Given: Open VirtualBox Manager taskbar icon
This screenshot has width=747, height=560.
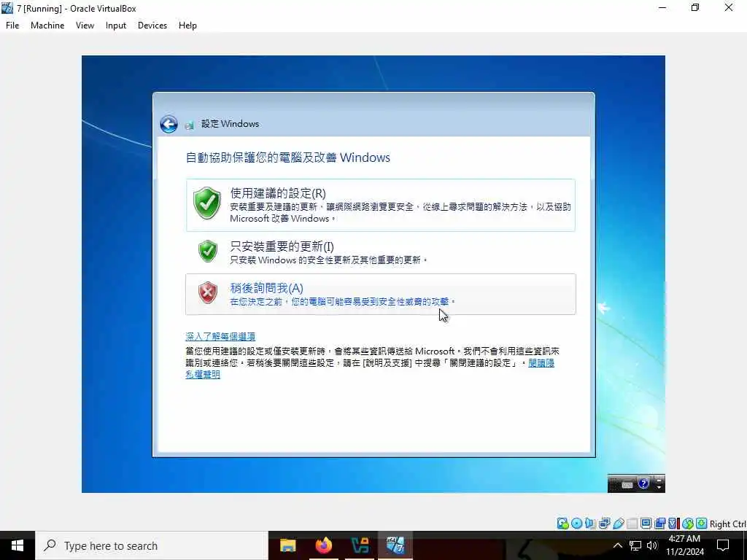Looking at the screenshot, I should click(360, 545).
